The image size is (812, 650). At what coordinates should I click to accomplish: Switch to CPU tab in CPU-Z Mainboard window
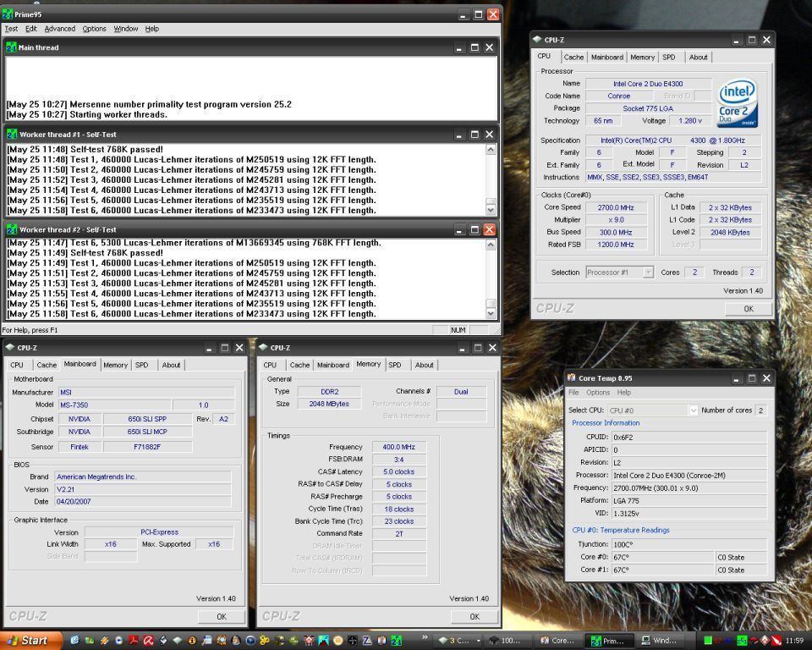tap(17, 365)
